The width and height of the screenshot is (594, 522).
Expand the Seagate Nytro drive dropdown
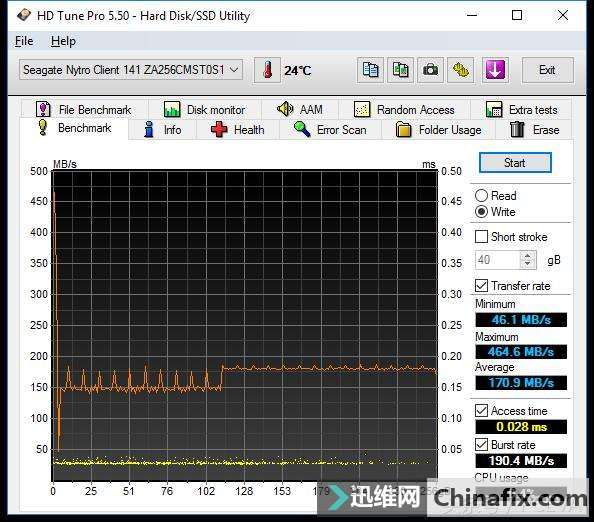pos(131,70)
